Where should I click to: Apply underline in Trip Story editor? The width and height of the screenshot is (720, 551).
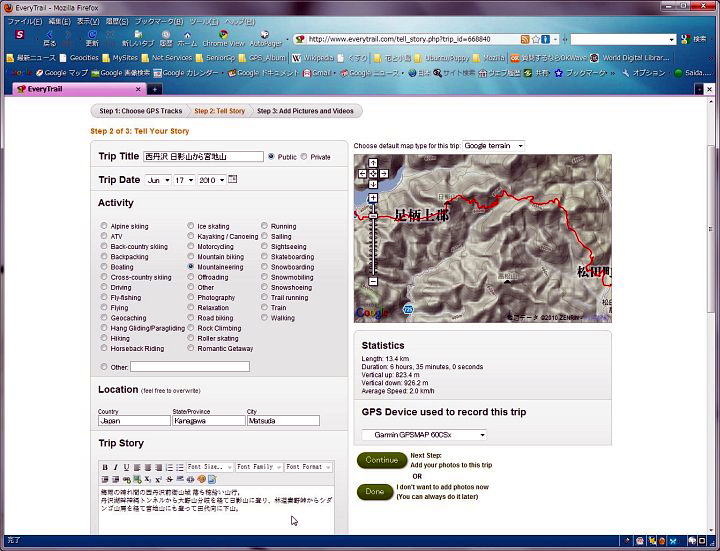tap(126, 467)
